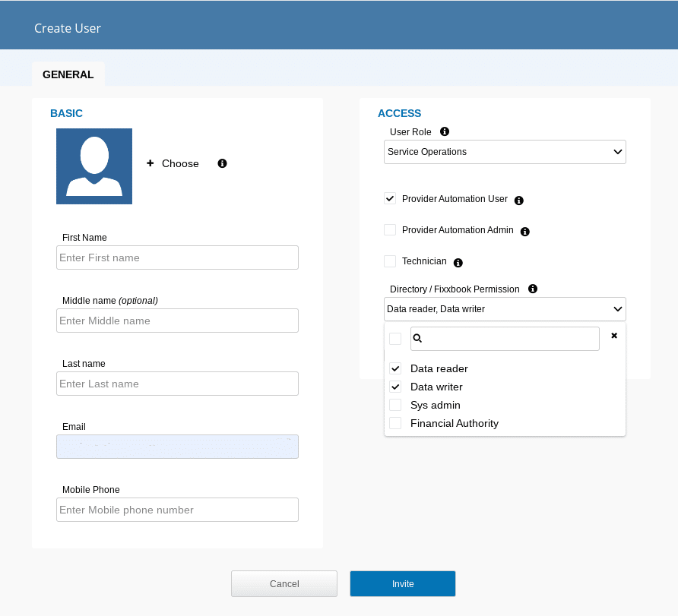The width and height of the screenshot is (678, 616).
Task: Open the User Role dropdown
Action: point(505,152)
